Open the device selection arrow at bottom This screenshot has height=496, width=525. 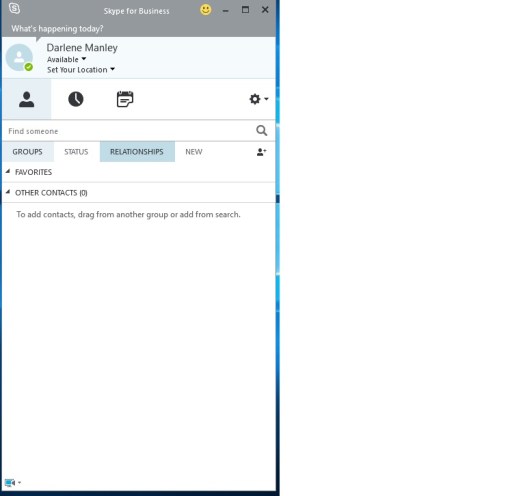click(x=19, y=483)
